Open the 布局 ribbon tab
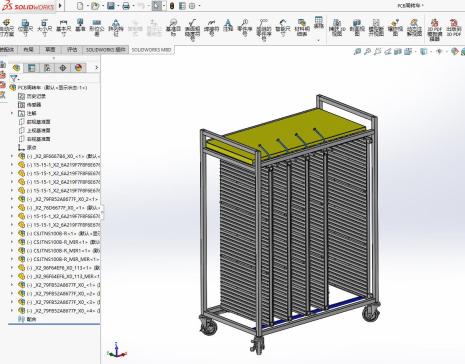 [28, 50]
